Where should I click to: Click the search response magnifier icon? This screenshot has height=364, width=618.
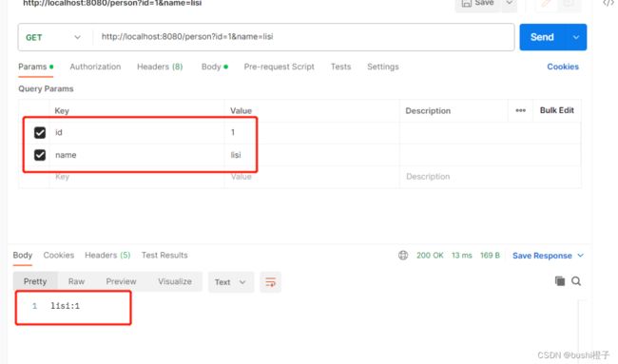(x=576, y=281)
